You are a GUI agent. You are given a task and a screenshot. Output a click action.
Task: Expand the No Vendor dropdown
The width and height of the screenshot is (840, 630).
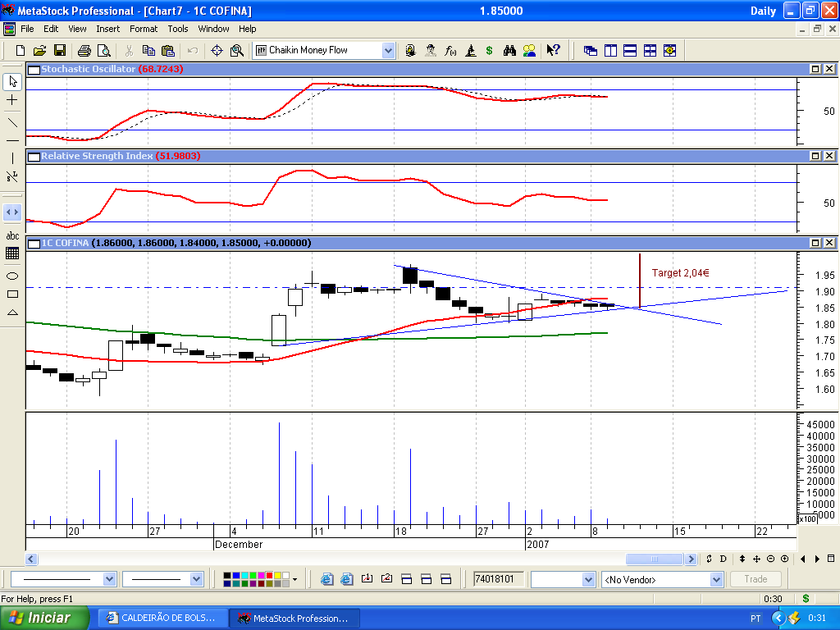coord(715,579)
